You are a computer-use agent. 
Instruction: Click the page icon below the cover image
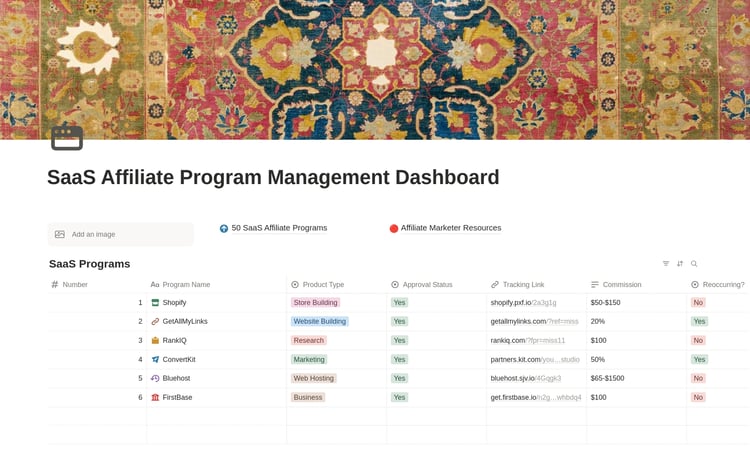[x=67, y=138]
